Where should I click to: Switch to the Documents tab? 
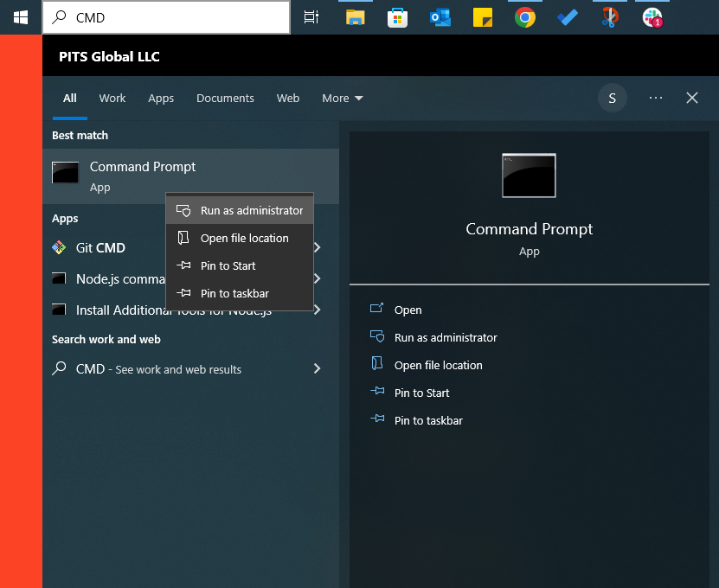coord(225,98)
